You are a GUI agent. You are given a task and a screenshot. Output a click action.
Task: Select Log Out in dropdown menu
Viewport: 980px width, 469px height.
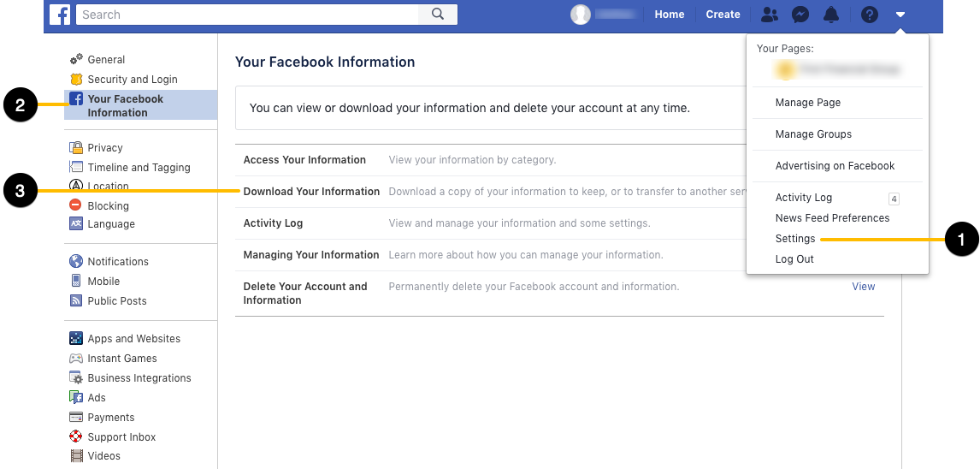pos(794,258)
